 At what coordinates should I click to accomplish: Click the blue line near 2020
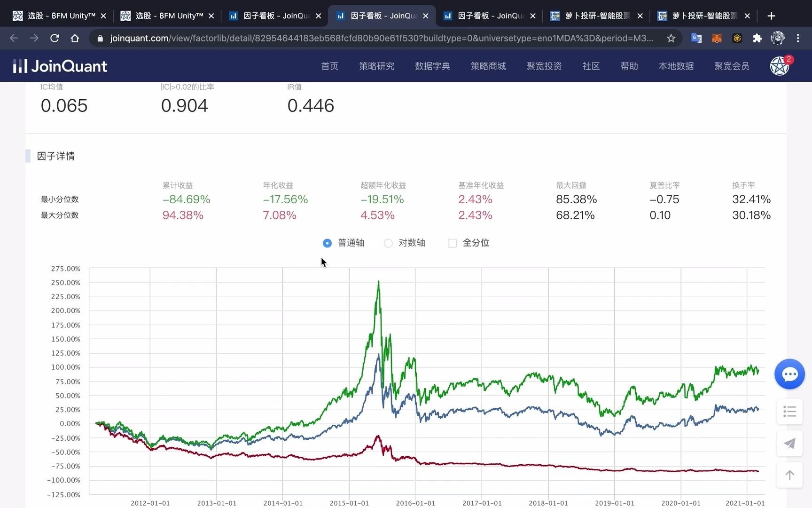(x=681, y=423)
